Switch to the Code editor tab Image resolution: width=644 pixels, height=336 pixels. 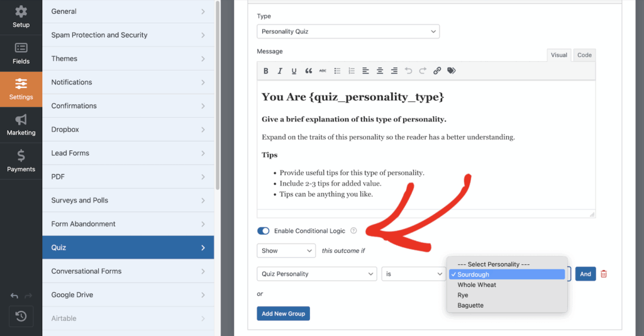pos(584,55)
